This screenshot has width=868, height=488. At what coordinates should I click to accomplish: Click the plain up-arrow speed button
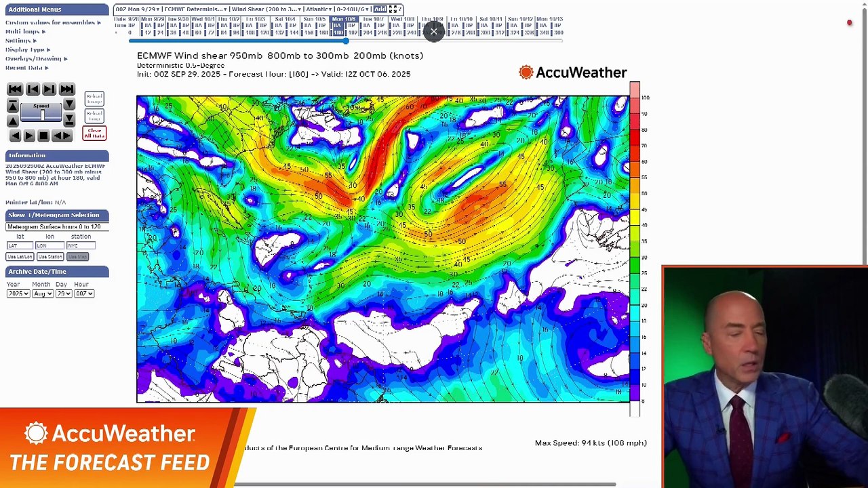(12, 121)
